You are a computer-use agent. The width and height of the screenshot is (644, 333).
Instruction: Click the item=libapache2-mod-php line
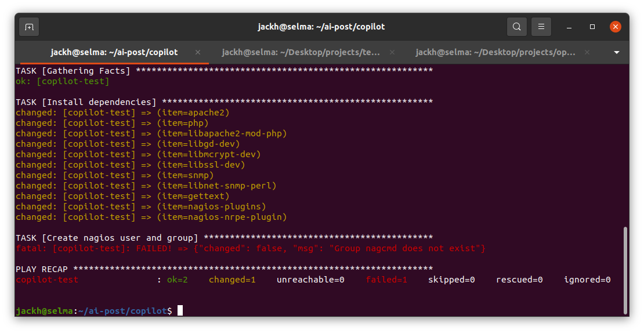151,133
